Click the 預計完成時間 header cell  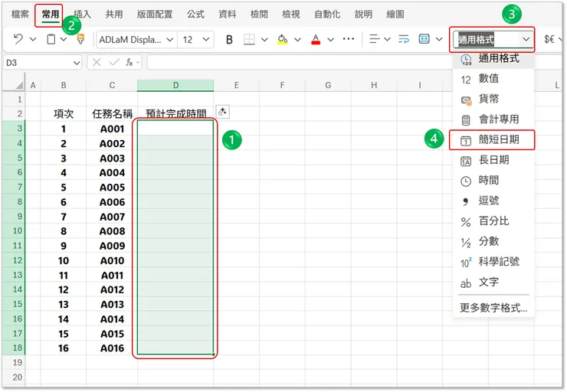tap(175, 114)
